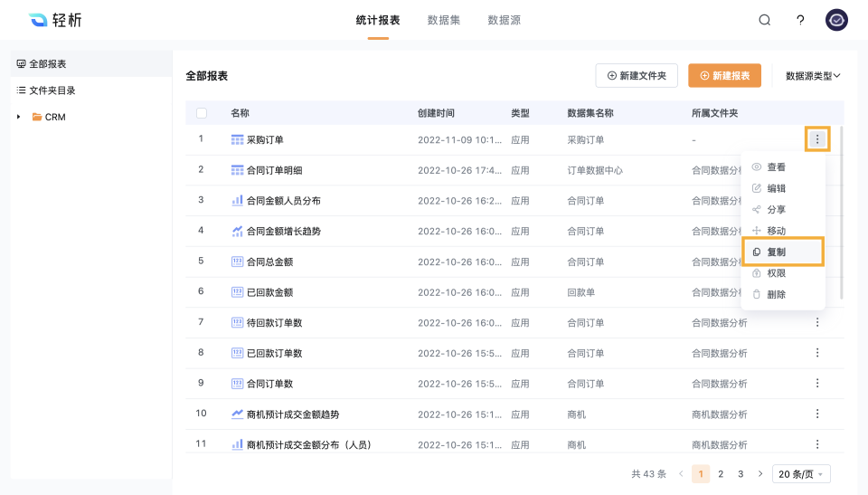Click bar chart icon beside 商机预计成交金额分布（人员）

click(237, 444)
